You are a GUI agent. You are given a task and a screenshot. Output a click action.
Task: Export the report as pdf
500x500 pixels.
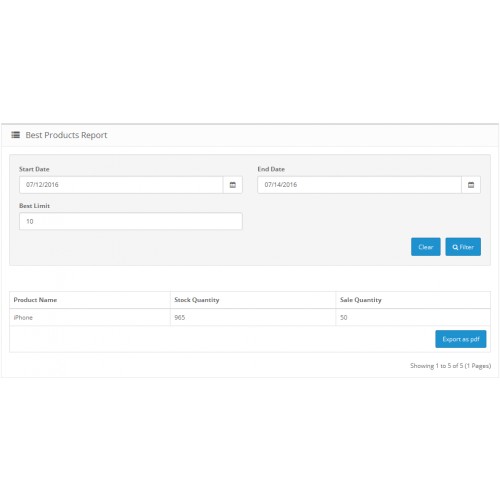[x=461, y=339]
